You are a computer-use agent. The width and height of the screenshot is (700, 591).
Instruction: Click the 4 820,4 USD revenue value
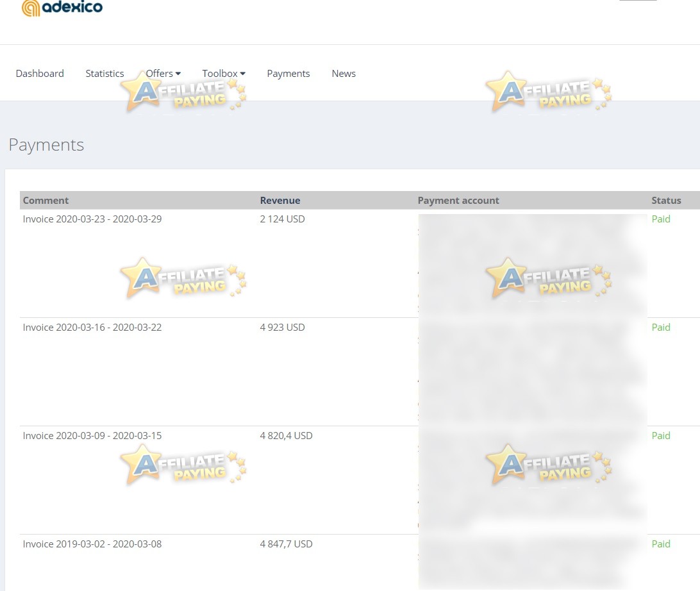tap(286, 436)
